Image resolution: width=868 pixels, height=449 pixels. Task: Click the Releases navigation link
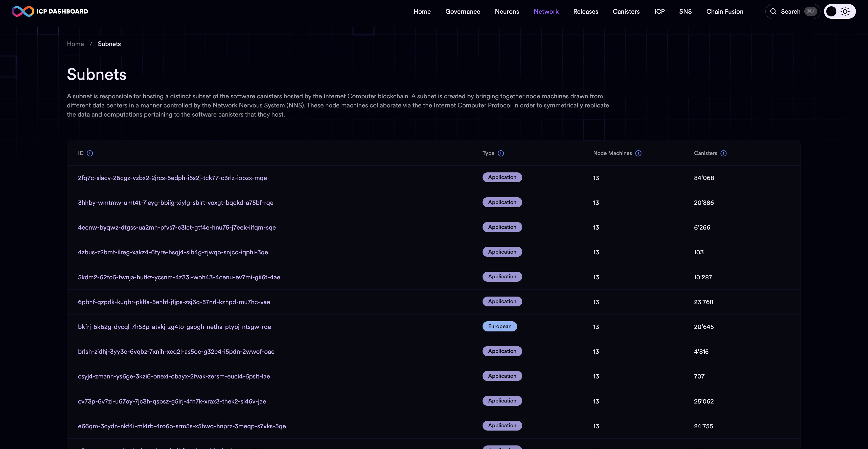pyautogui.click(x=586, y=11)
